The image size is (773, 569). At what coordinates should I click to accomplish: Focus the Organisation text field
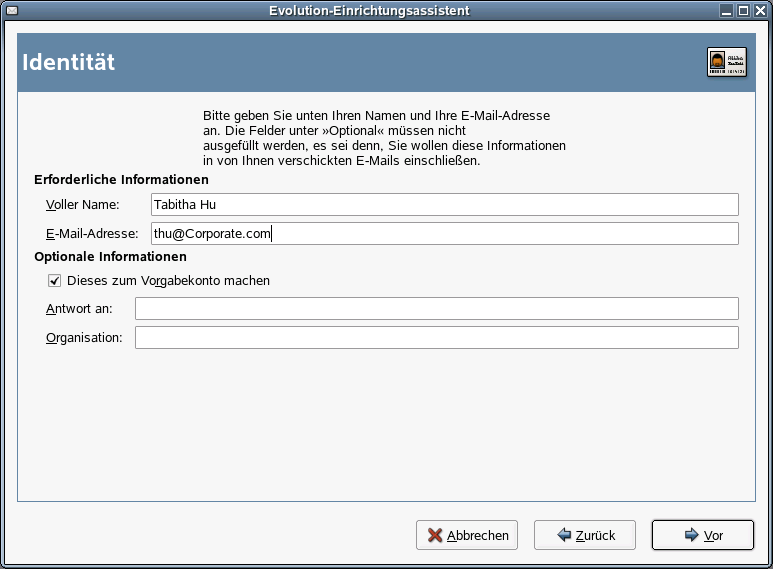(437, 338)
